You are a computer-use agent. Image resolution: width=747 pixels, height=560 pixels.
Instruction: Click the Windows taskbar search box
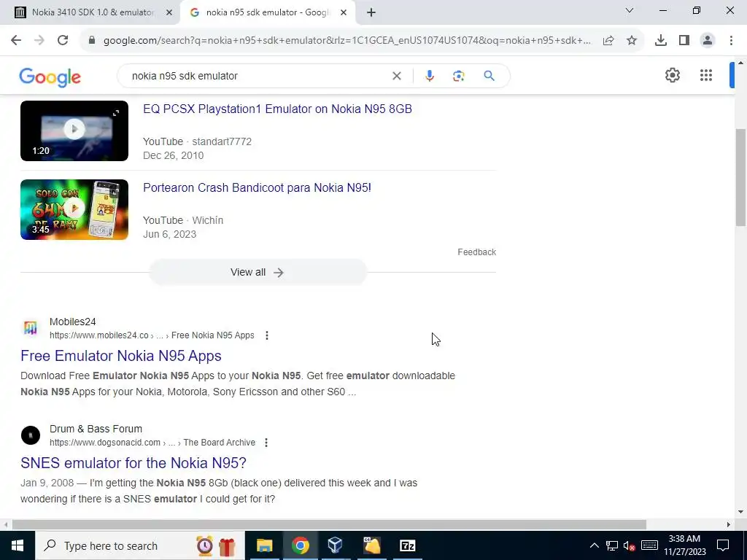tap(139, 545)
